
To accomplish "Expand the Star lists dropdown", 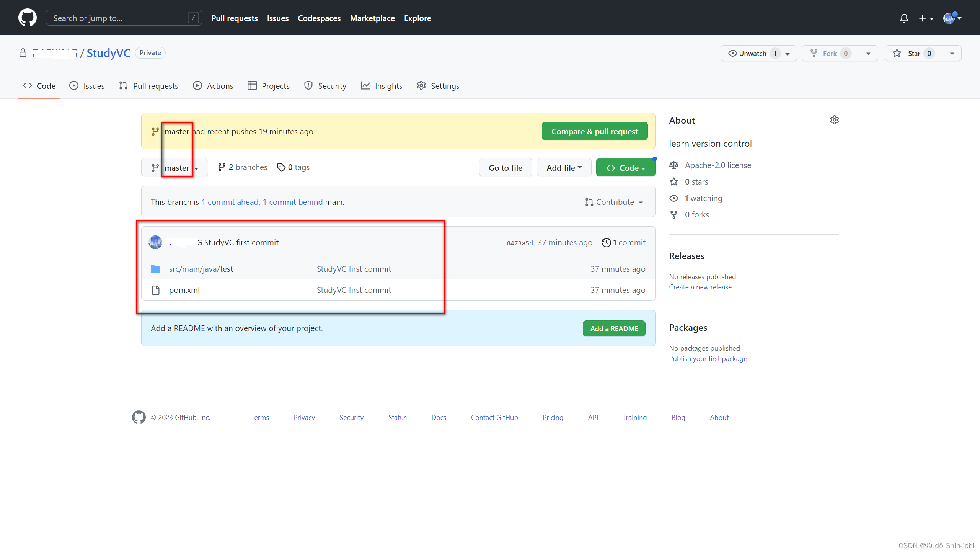I will tap(952, 54).
